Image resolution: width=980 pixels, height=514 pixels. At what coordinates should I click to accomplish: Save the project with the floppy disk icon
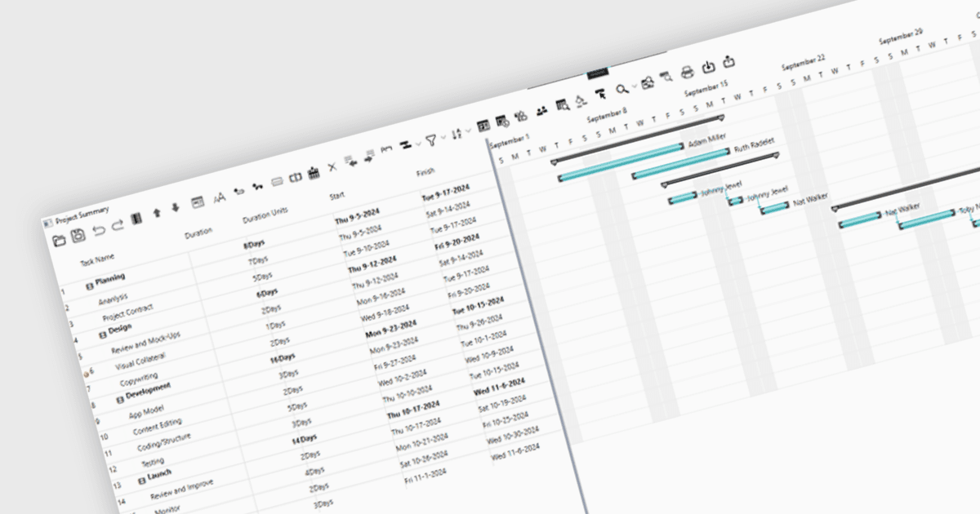78,236
